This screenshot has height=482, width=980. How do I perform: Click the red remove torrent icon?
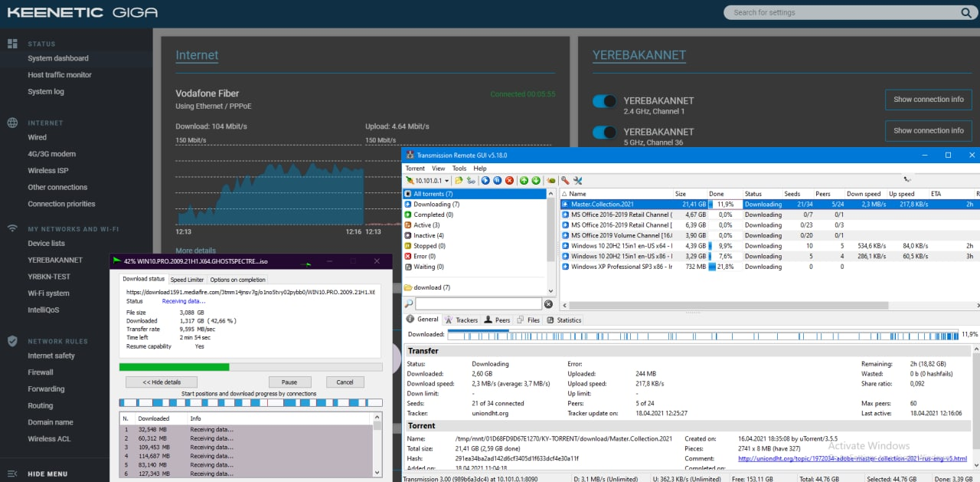click(509, 180)
